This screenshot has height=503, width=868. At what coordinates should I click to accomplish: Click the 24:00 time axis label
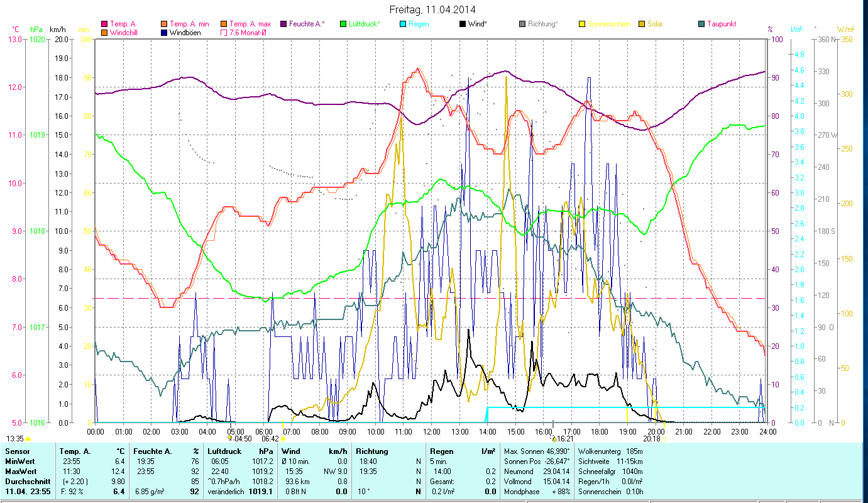(767, 431)
